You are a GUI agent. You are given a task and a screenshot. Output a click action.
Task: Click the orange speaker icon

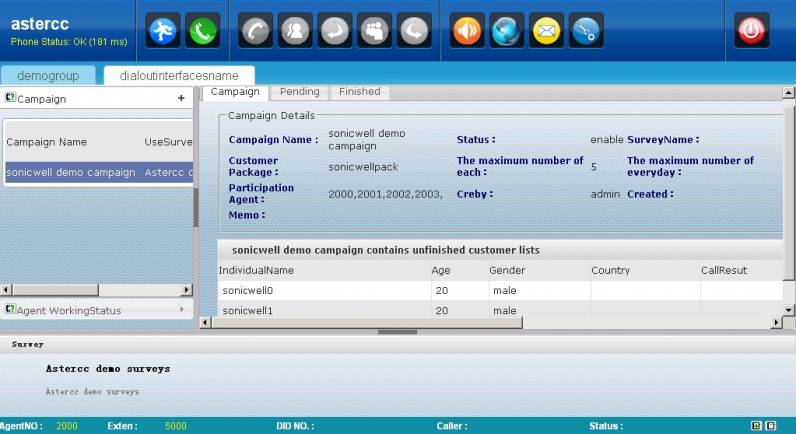(467, 31)
